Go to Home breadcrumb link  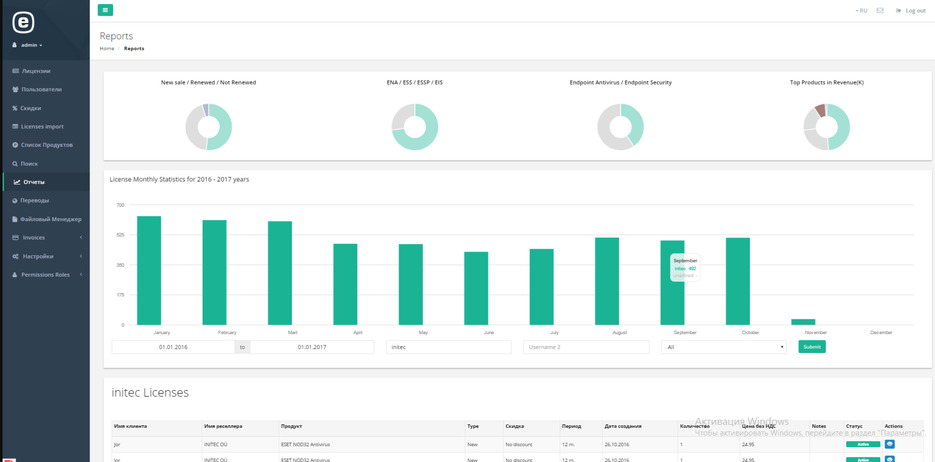coord(107,48)
